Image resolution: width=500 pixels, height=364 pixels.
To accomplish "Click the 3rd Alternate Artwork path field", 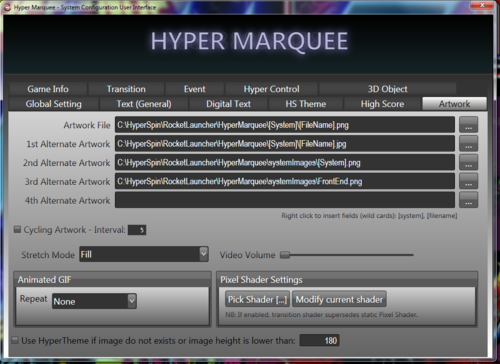I will pos(285,181).
